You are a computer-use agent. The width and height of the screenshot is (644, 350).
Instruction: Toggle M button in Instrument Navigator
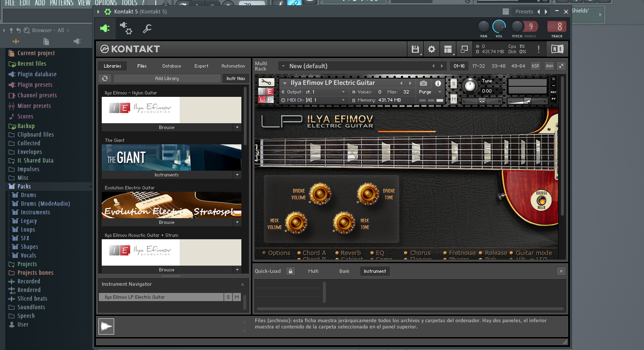[237, 297]
